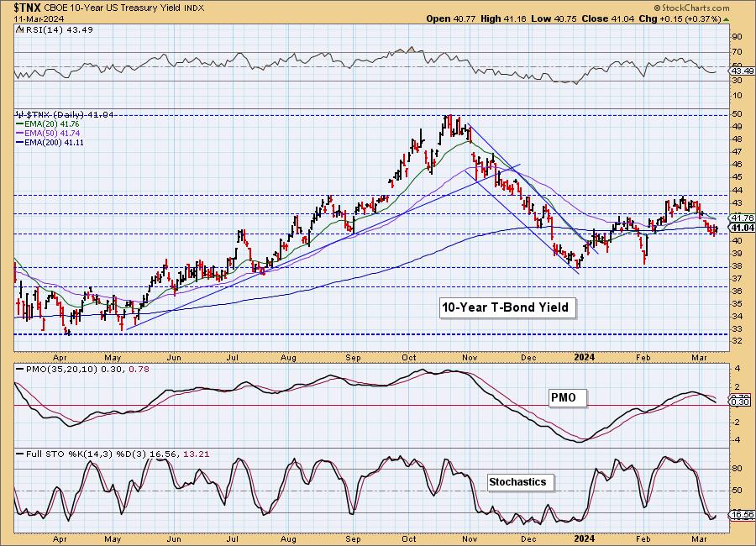Click the 16.56 tag on the Stochastics axis
Viewport: 756px width, 546px height.
[743, 515]
